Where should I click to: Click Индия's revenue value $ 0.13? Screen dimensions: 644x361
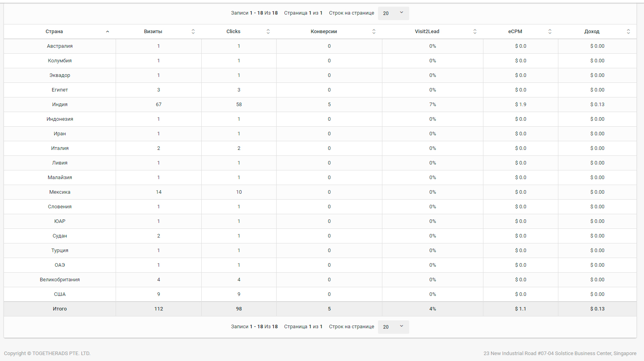point(597,105)
